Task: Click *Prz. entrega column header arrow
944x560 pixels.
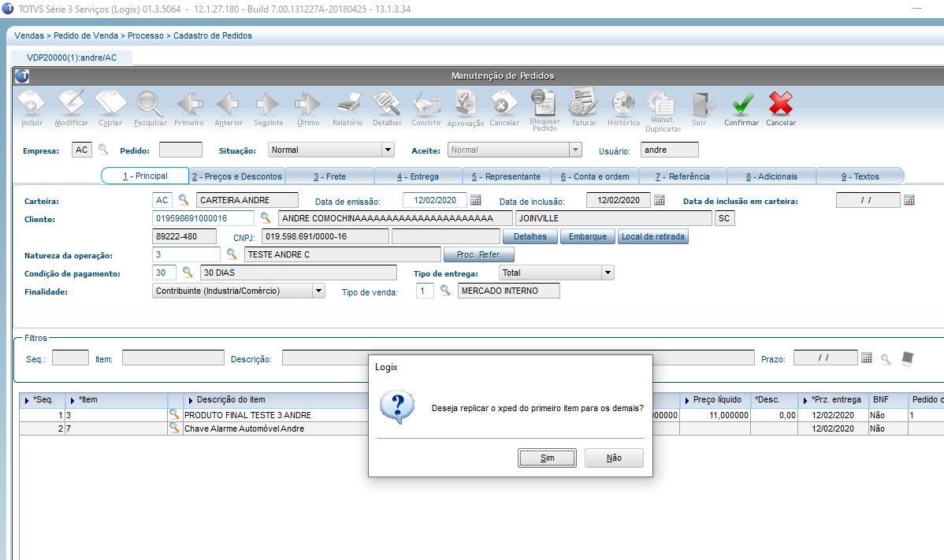Action: point(805,400)
